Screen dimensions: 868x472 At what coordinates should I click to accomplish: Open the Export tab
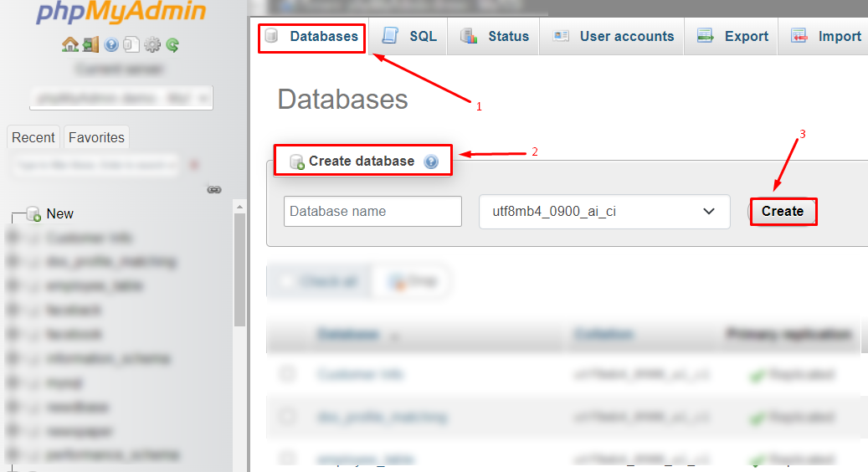[x=732, y=37]
